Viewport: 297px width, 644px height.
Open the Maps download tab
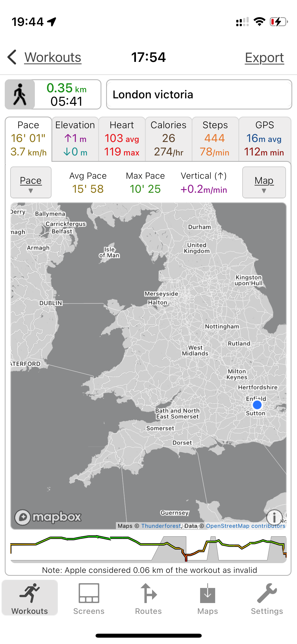click(x=208, y=599)
